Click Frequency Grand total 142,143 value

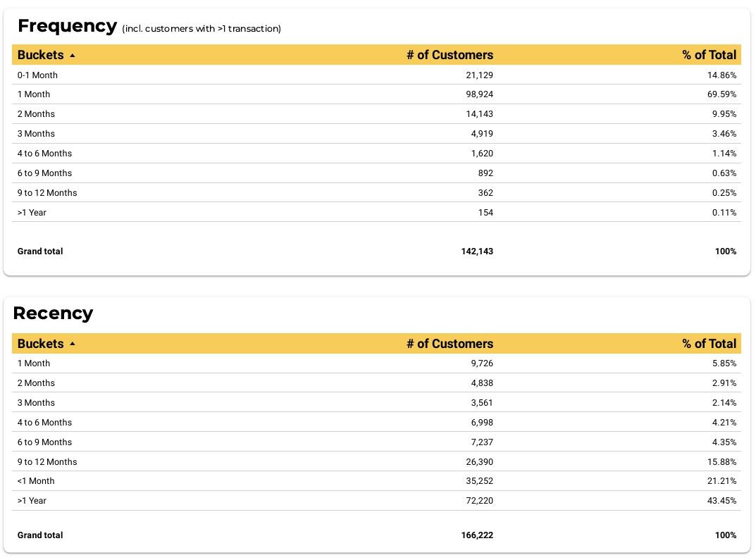477,251
